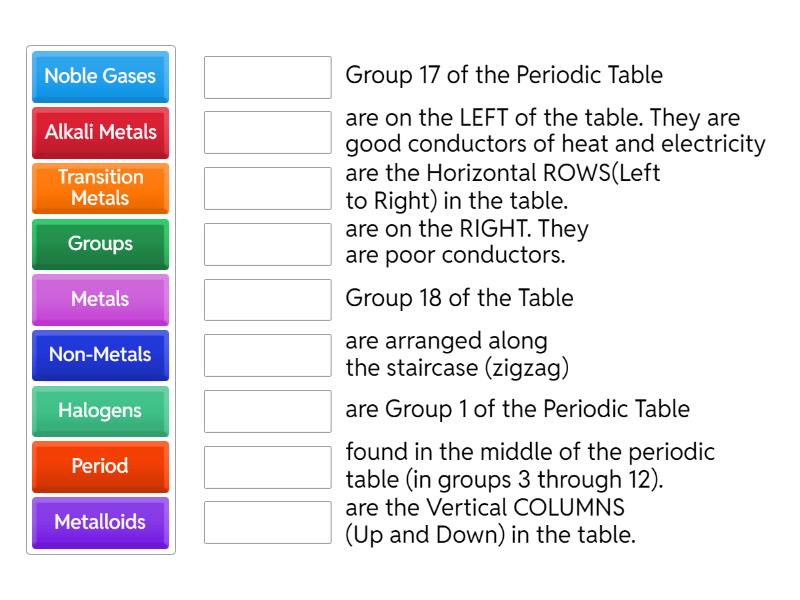Click the 'Group 18 of the Table' text
800x600 pixels.
click(460, 298)
